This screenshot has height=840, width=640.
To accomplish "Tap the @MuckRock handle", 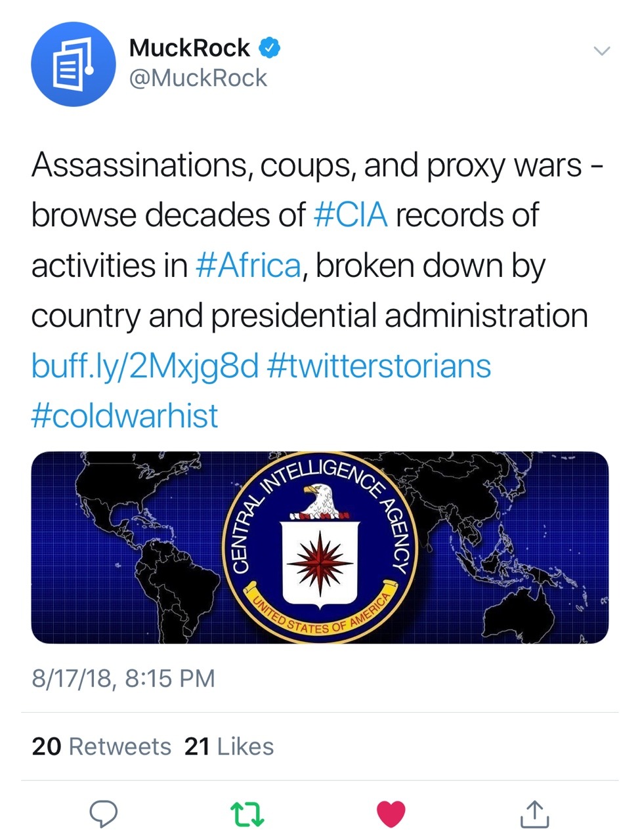I will (x=198, y=79).
